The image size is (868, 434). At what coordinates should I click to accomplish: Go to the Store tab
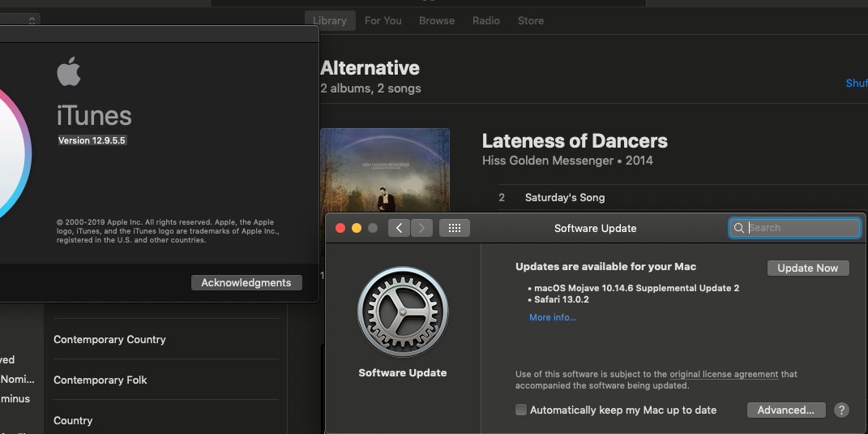pos(531,20)
